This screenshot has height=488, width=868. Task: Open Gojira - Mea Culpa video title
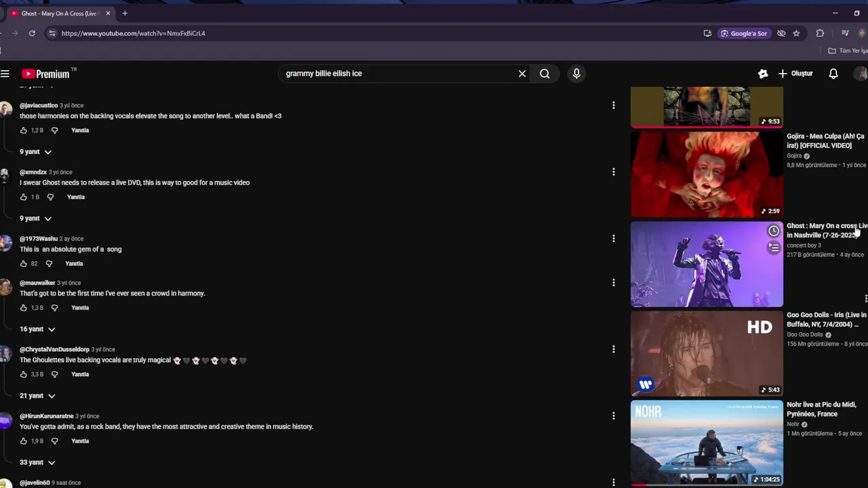coord(825,141)
